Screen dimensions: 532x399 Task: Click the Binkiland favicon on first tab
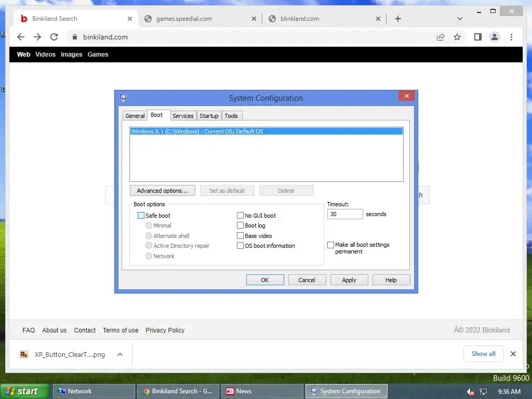pos(24,18)
